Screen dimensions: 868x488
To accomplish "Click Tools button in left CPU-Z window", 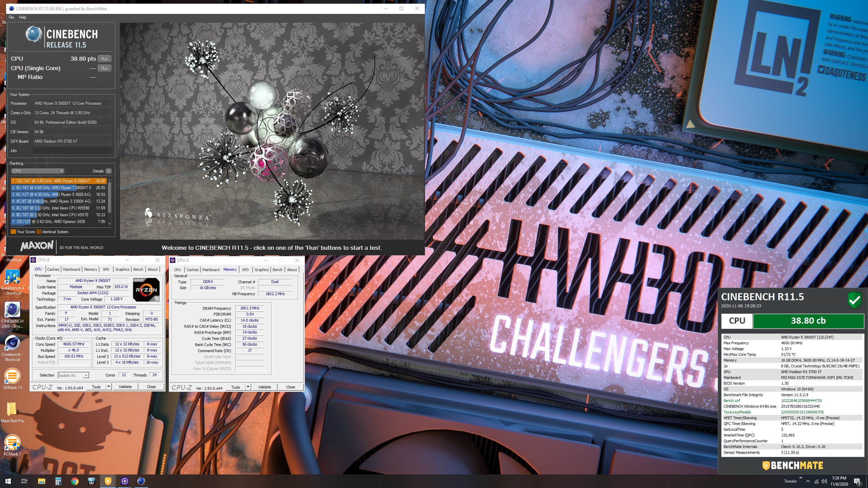I will click(x=96, y=387).
